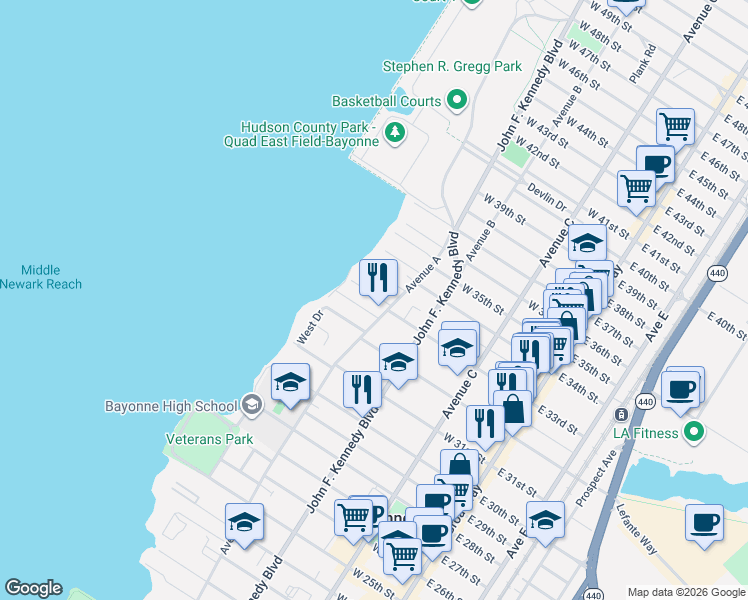Open the Hudson County Park tree pin
Image resolution: width=748 pixels, height=600 pixels.
(x=395, y=132)
